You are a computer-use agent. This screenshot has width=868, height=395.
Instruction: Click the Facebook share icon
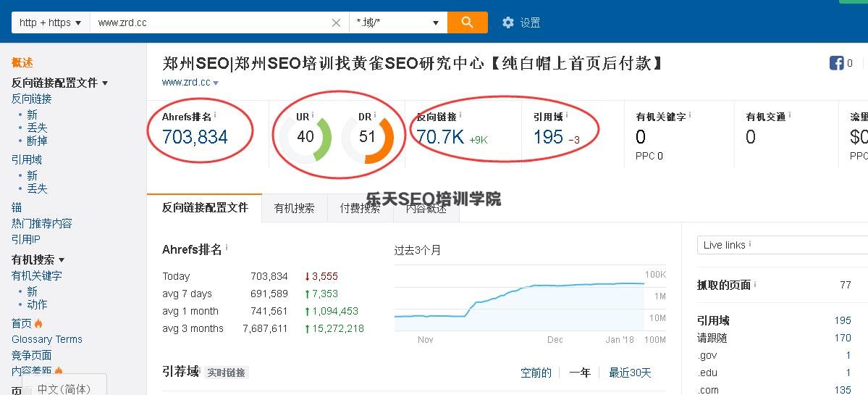coord(836,63)
